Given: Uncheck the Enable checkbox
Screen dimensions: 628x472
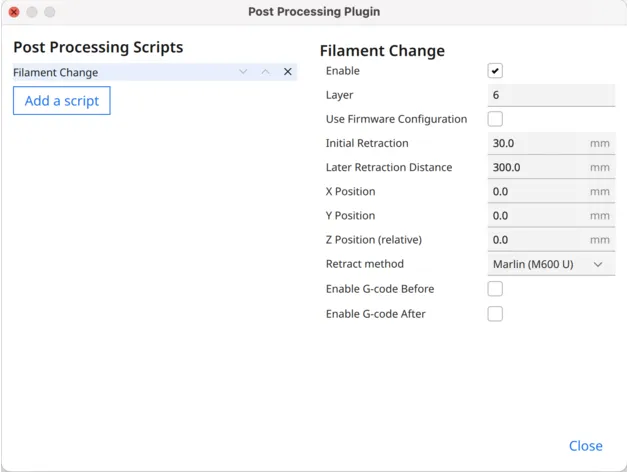Looking at the screenshot, I should click(x=495, y=71).
